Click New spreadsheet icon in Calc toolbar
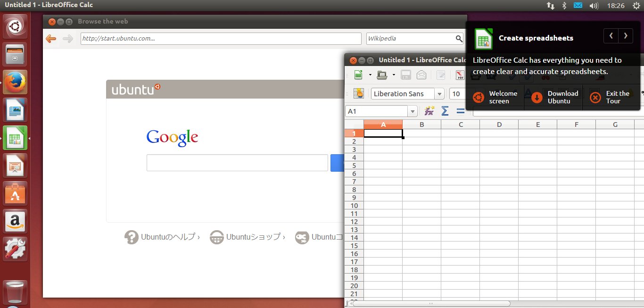 pyautogui.click(x=359, y=75)
